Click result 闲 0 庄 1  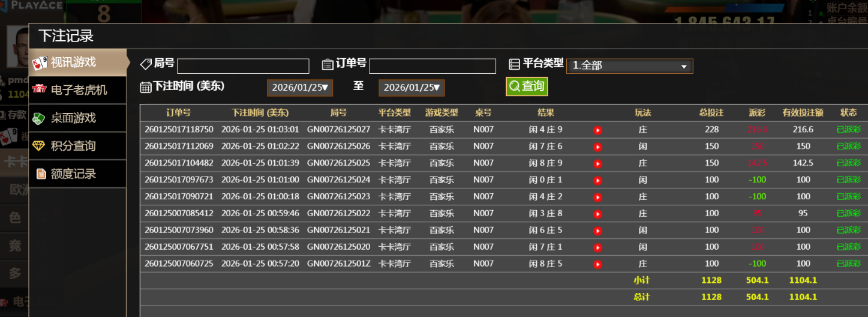click(546, 180)
